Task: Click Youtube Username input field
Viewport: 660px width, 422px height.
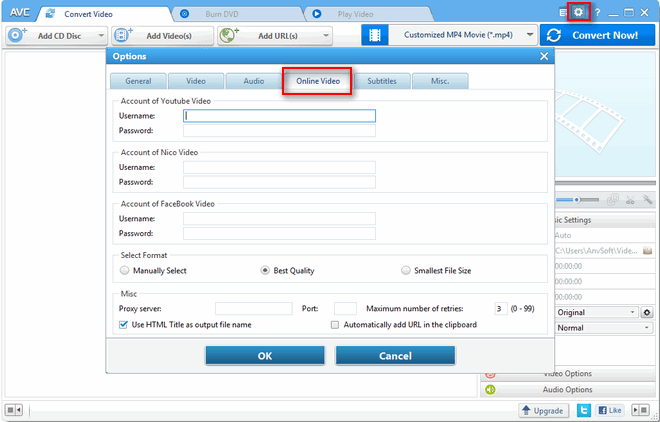Action: click(x=279, y=116)
